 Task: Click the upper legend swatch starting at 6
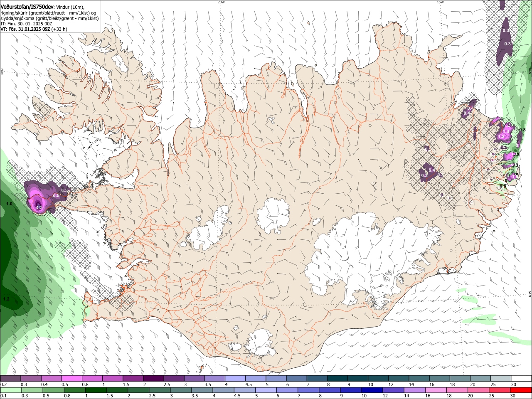point(296,379)
